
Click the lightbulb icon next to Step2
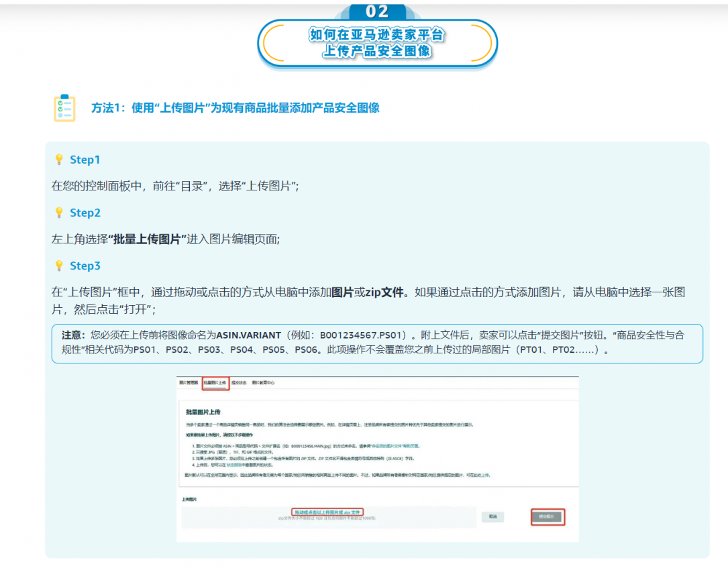[58, 213]
